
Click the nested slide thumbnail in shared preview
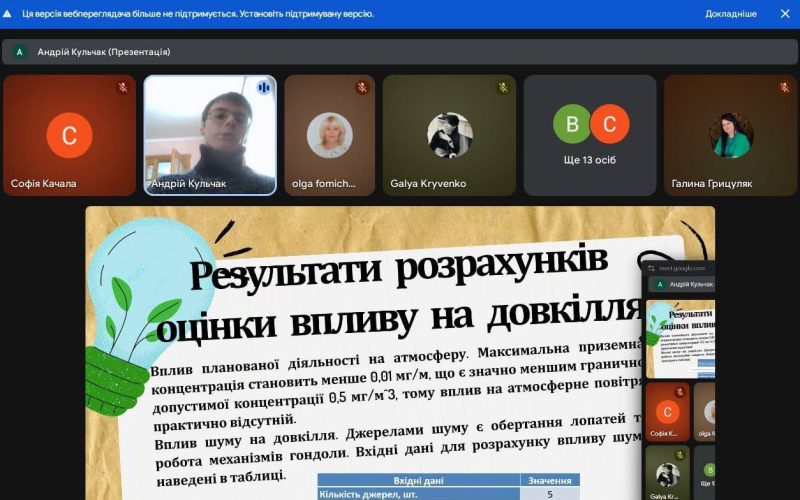pyautogui.click(x=680, y=339)
